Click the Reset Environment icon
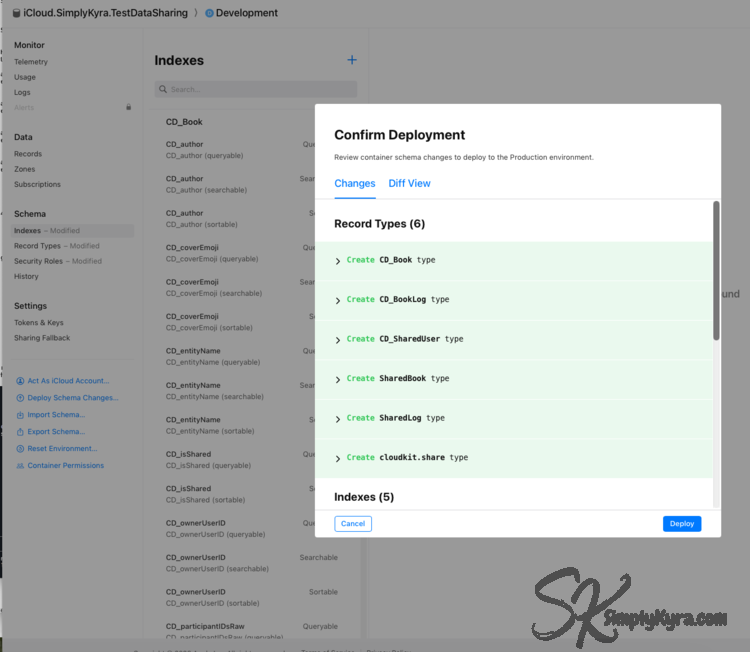Image resolution: width=750 pixels, height=652 pixels. 20,449
